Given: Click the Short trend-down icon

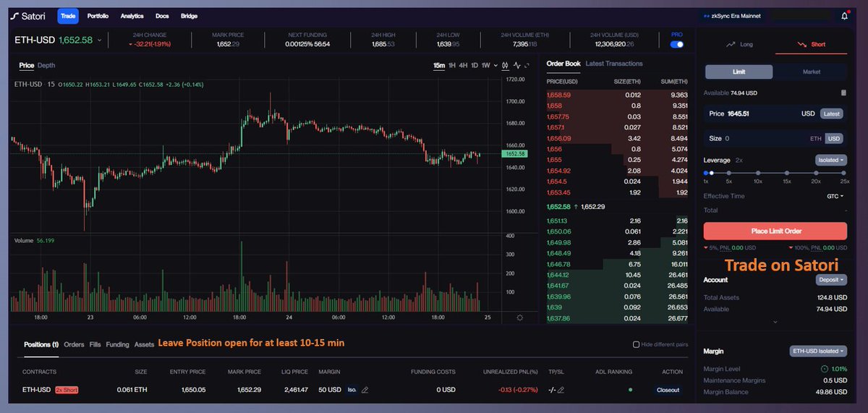Looking at the screenshot, I should tap(802, 44).
